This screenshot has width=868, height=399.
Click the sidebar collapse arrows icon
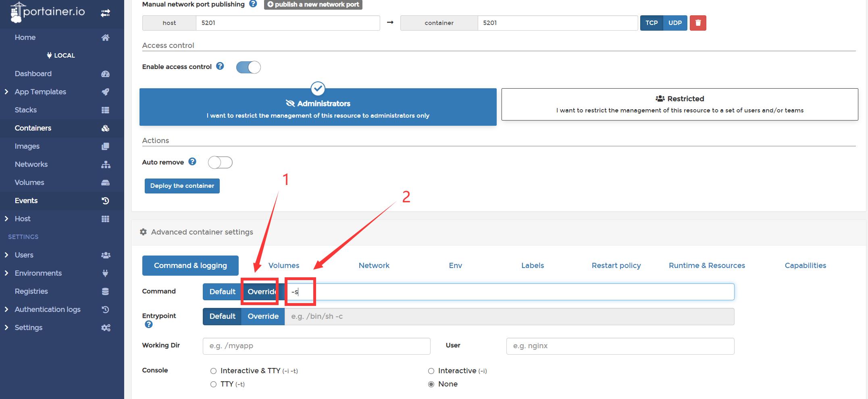coord(105,13)
